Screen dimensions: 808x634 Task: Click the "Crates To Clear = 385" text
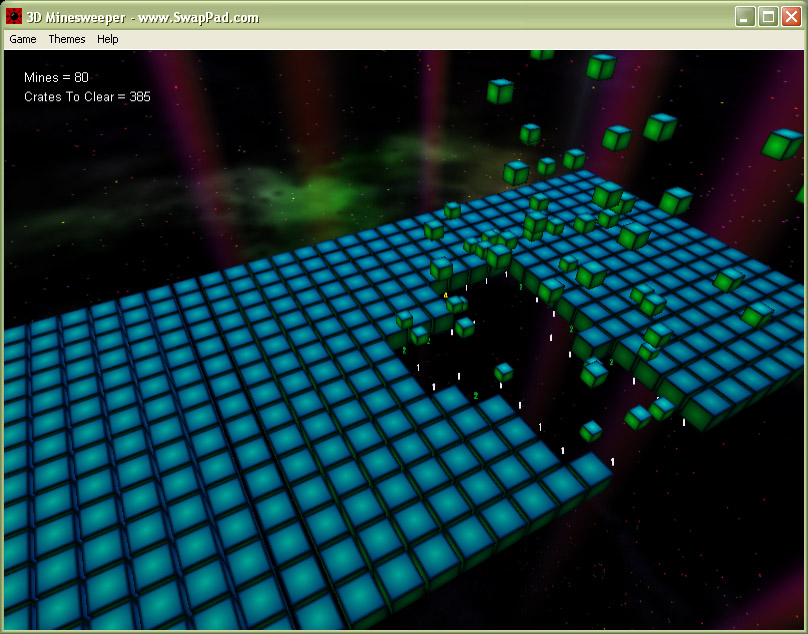pos(87,97)
